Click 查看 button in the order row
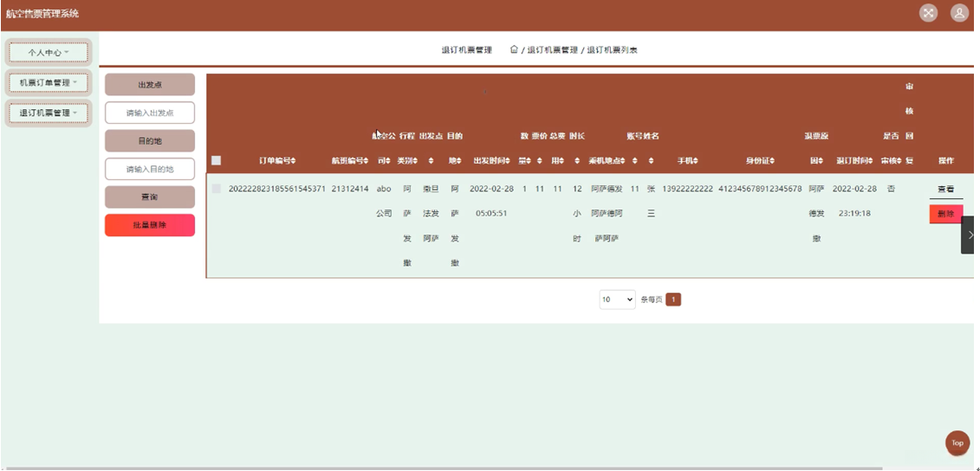This screenshot has height=471, width=980. (x=946, y=189)
